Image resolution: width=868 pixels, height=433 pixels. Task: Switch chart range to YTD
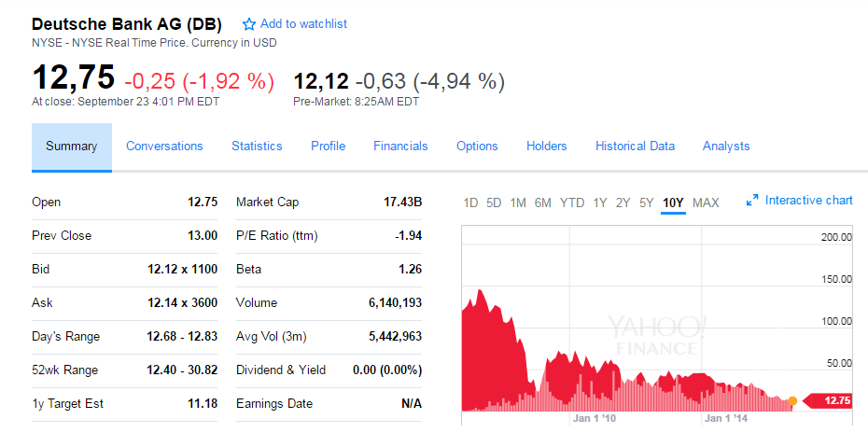pyautogui.click(x=572, y=203)
